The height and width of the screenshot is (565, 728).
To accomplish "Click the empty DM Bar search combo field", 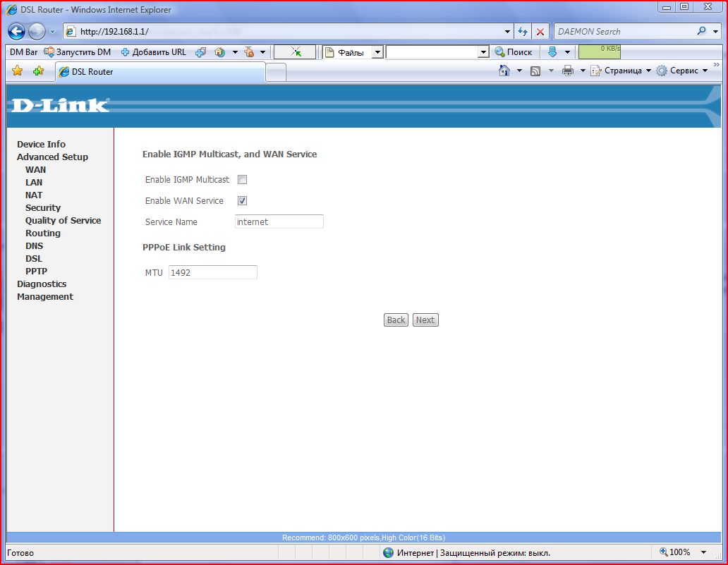I will (x=432, y=52).
